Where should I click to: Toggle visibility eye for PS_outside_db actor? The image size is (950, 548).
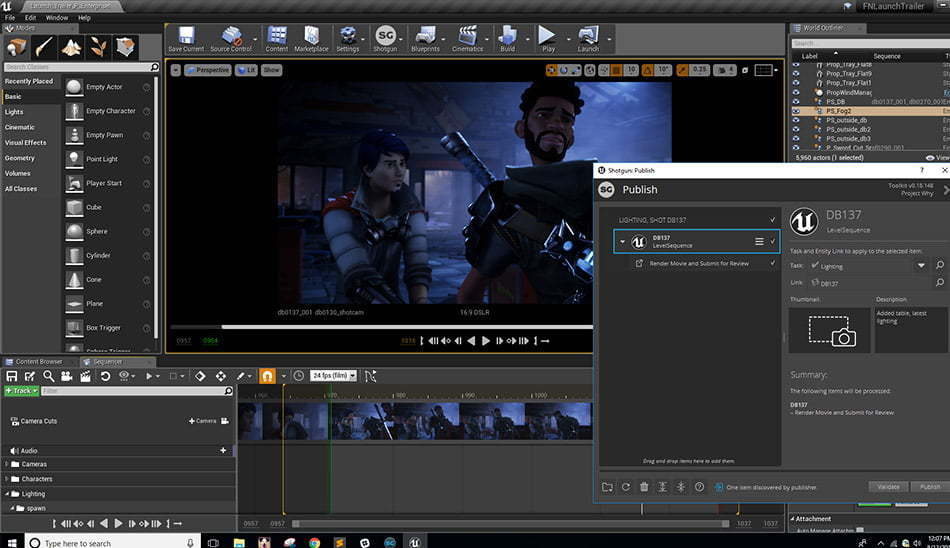click(796, 120)
